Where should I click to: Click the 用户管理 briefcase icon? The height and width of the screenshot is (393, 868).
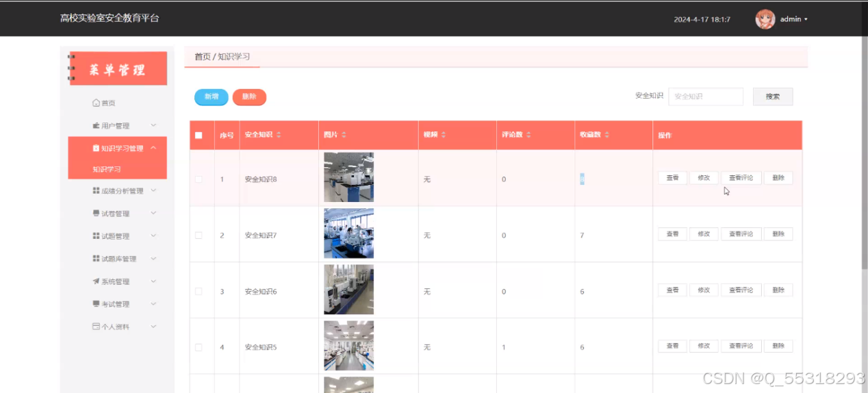pyautogui.click(x=96, y=126)
